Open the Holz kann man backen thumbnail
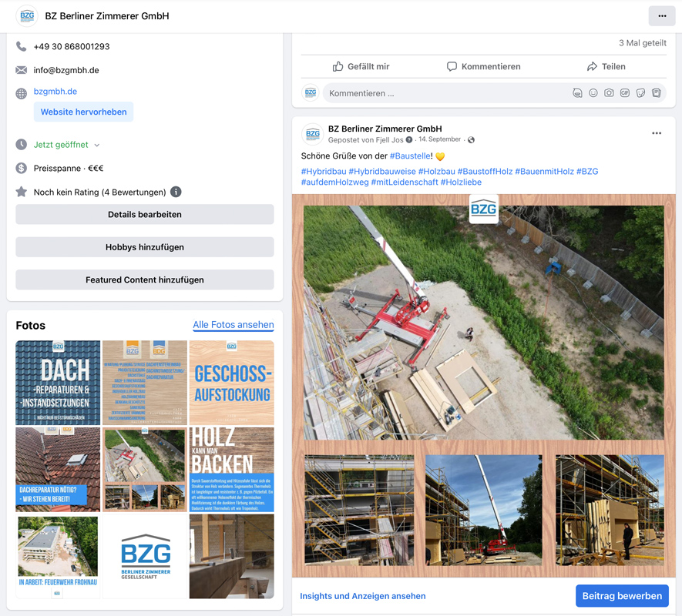This screenshot has height=616, width=682. [232, 470]
